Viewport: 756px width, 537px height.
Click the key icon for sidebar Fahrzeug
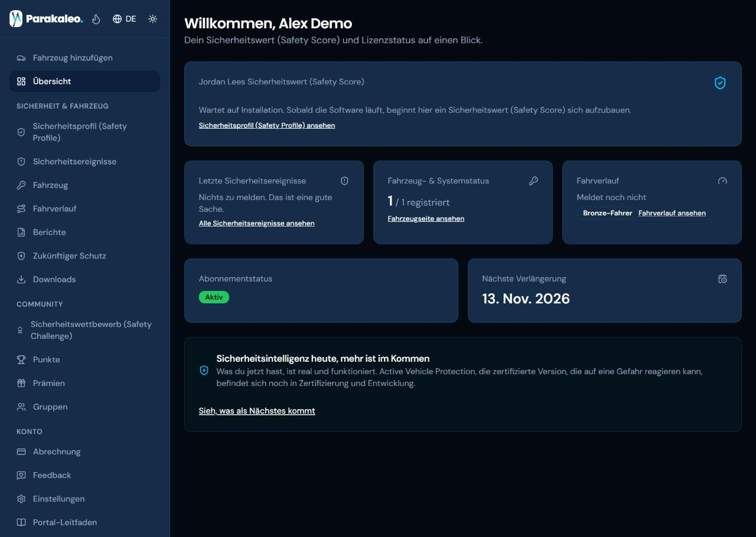click(x=21, y=185)
